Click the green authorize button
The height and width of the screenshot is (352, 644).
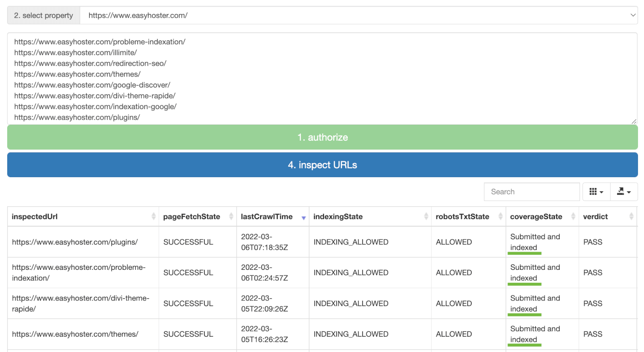(322, 137)
